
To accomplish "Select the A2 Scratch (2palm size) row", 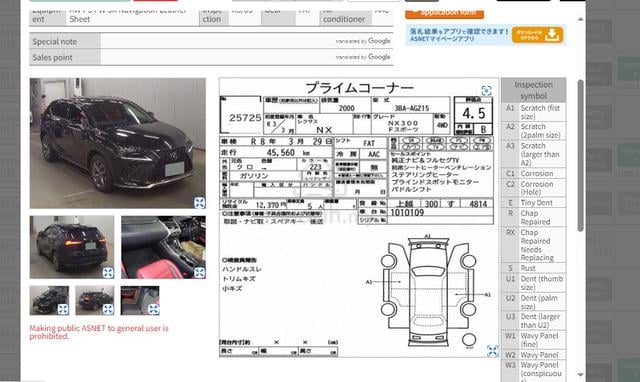I will click(533, 131).
